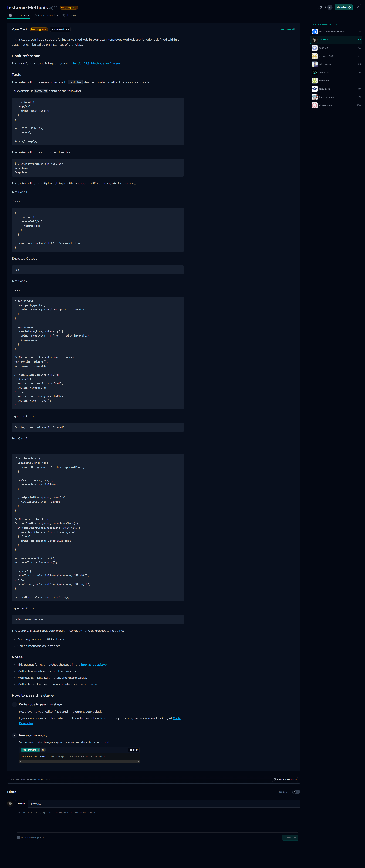The height and width of the screenshot is (868, 365).
Task: Switch to system theme monitor icon
Action: [x=321, y=7]
